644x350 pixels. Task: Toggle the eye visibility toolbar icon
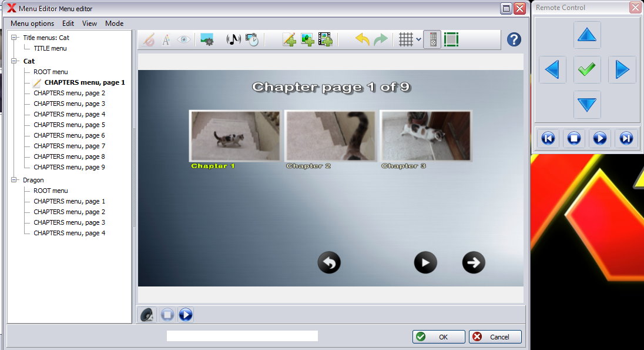183,40
